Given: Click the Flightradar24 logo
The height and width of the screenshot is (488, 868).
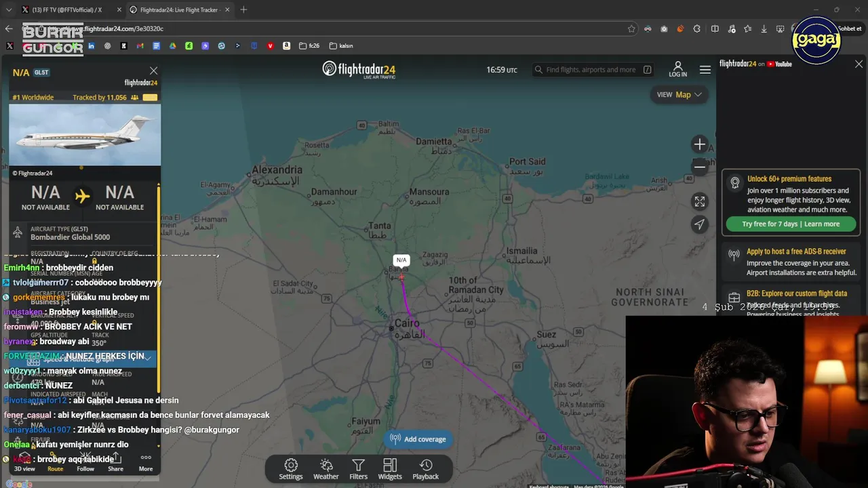Looking at the screenshot, I should tap(359, 70).
